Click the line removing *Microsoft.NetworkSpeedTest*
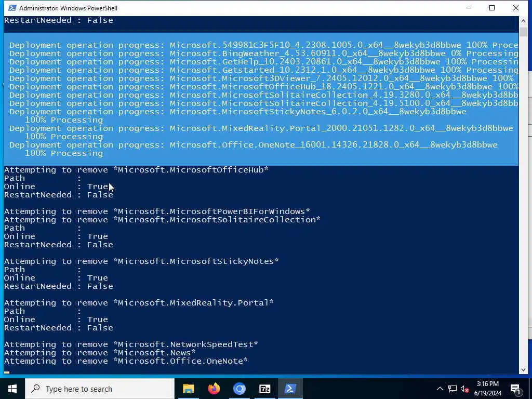This screenshot has height=399, width=532. tap(131, 344)
